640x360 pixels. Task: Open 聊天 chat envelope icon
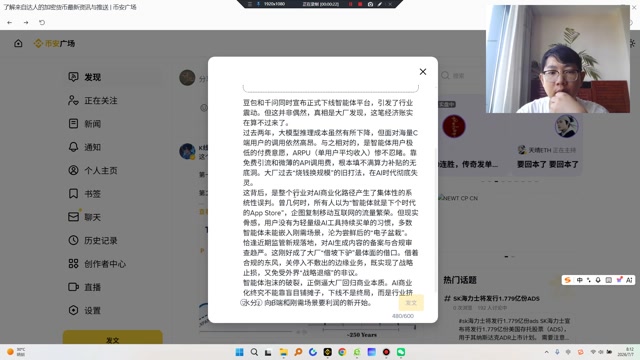[x=73, y=217]
